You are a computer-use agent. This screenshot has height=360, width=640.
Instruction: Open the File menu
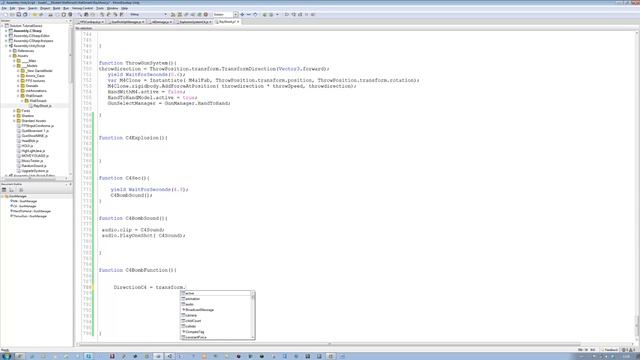(4, 8)
